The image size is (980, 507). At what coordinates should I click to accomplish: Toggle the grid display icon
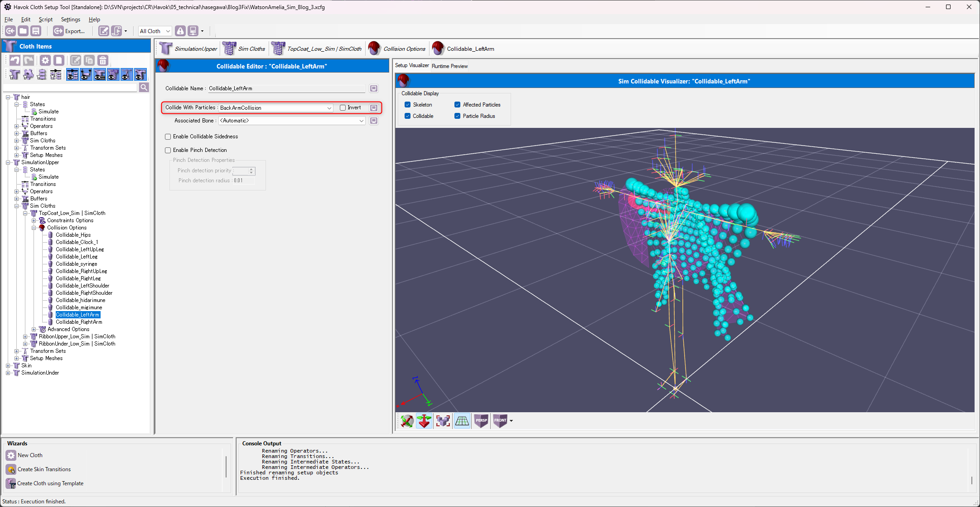462,421
